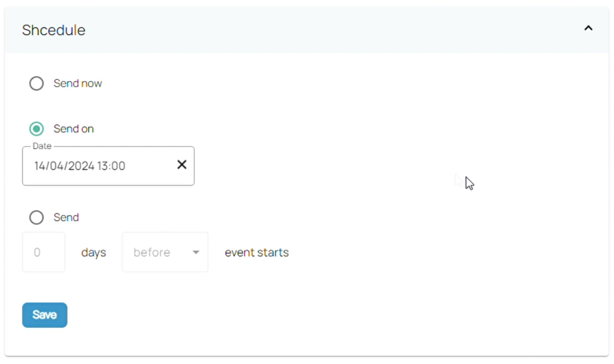
Task: Click the "before" text in the dropdown
Action: tap(152, 252)
